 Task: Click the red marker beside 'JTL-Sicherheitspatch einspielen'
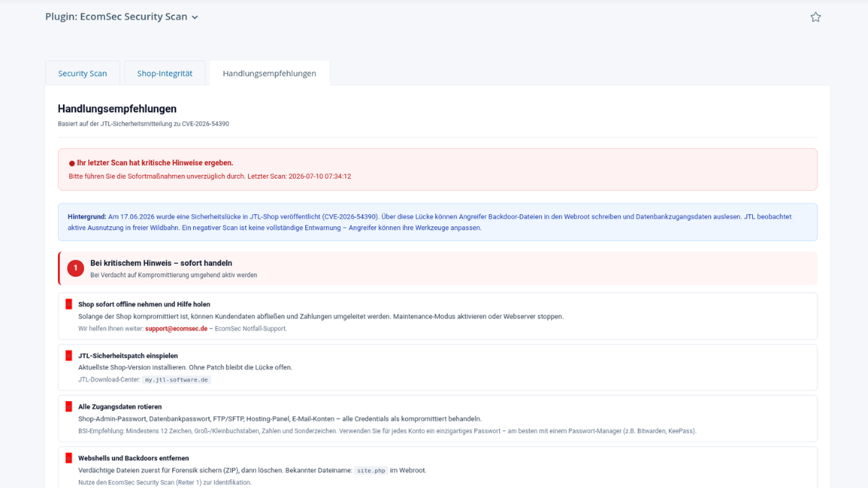point(69,355)
